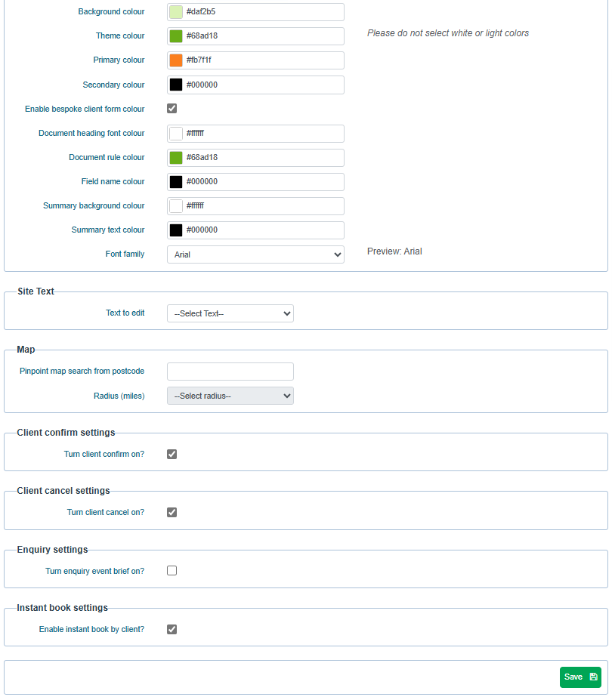This screenshot has width=612, height=700.
Task: Toggle Turn client confirm on checkbox
Action: coord(172,454)
